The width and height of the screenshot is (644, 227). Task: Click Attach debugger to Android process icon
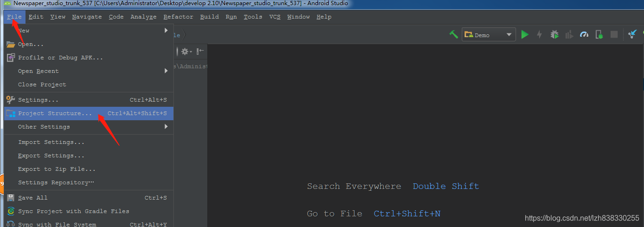[599, 35]
